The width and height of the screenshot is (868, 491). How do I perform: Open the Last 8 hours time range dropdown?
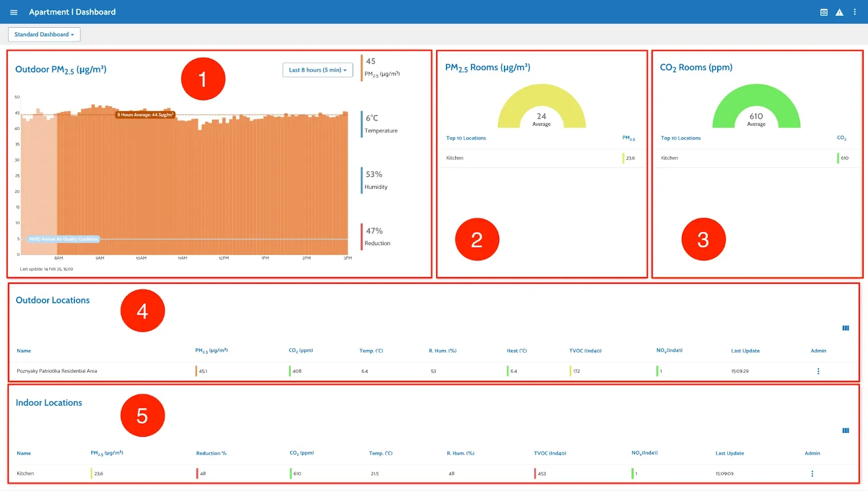(x=317, y=70)
